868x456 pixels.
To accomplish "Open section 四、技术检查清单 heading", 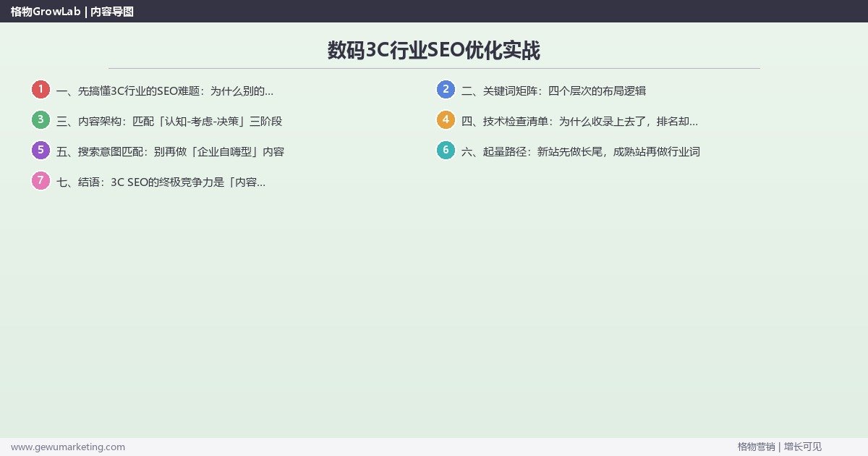I will click(579, 122).
